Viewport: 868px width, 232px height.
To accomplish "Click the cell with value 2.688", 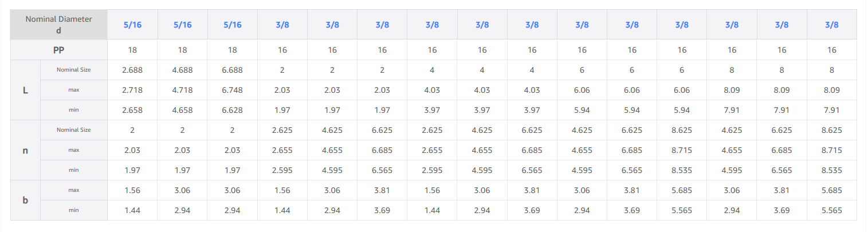I will [x=132, y=70].
